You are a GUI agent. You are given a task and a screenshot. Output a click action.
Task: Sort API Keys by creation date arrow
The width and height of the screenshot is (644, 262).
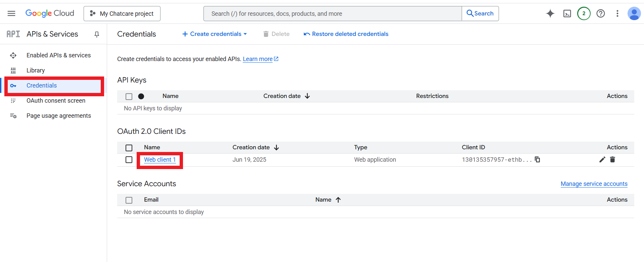click(x=307, y=96)
